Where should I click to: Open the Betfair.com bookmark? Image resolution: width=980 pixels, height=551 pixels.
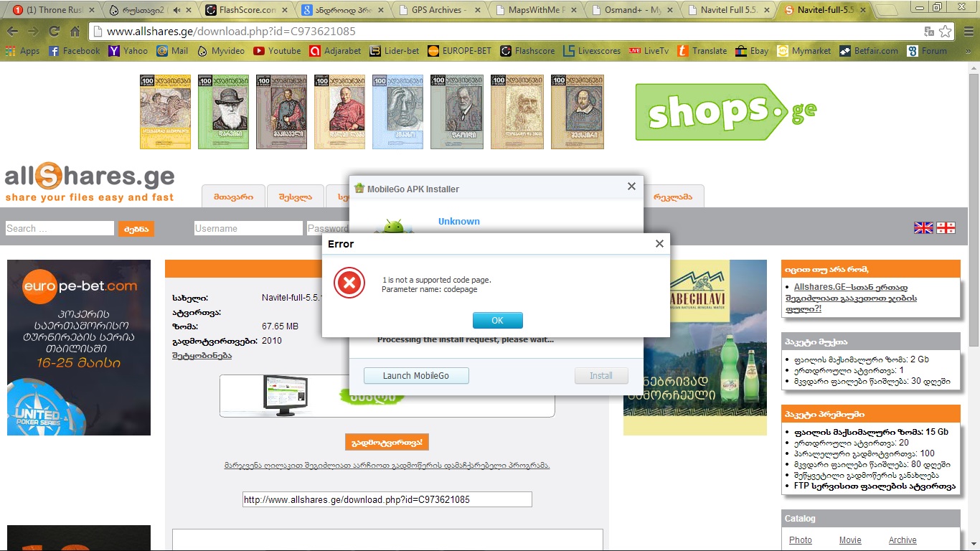[868, 51]
